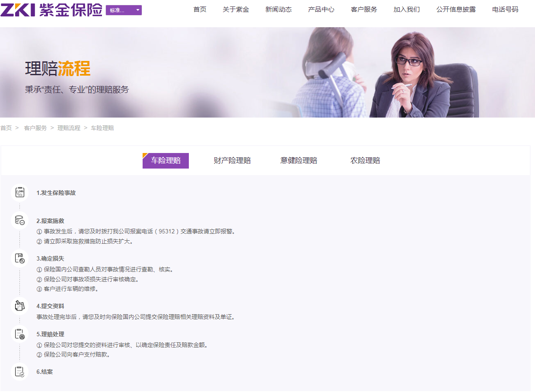This screenshot has width=535, height=392.
Task: Click the inspection icon beside 确定损失 step
Action: tap(19, 258)
